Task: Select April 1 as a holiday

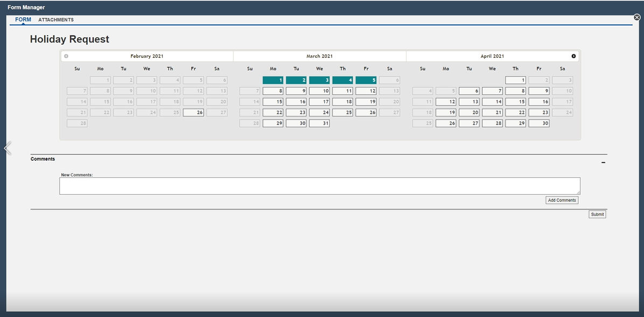Action: coord(515,80)
